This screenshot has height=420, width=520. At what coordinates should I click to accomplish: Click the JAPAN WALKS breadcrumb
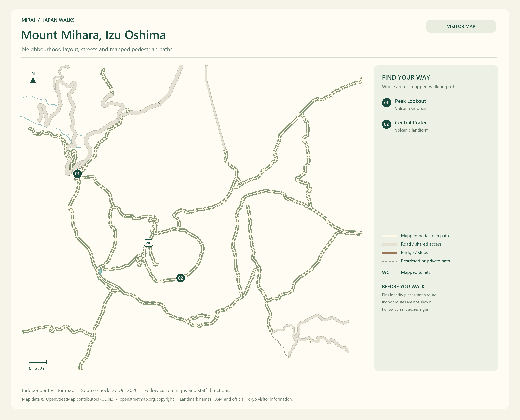click(59, 20)
